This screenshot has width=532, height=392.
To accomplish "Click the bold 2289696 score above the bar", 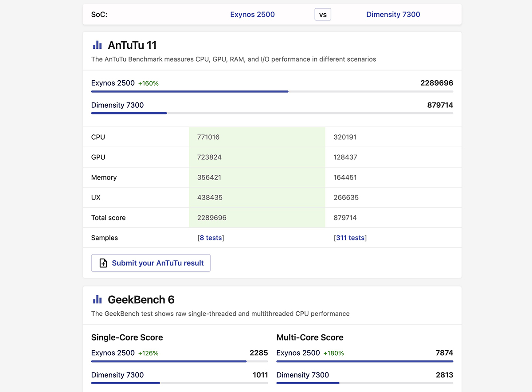I will coord(437,83).
